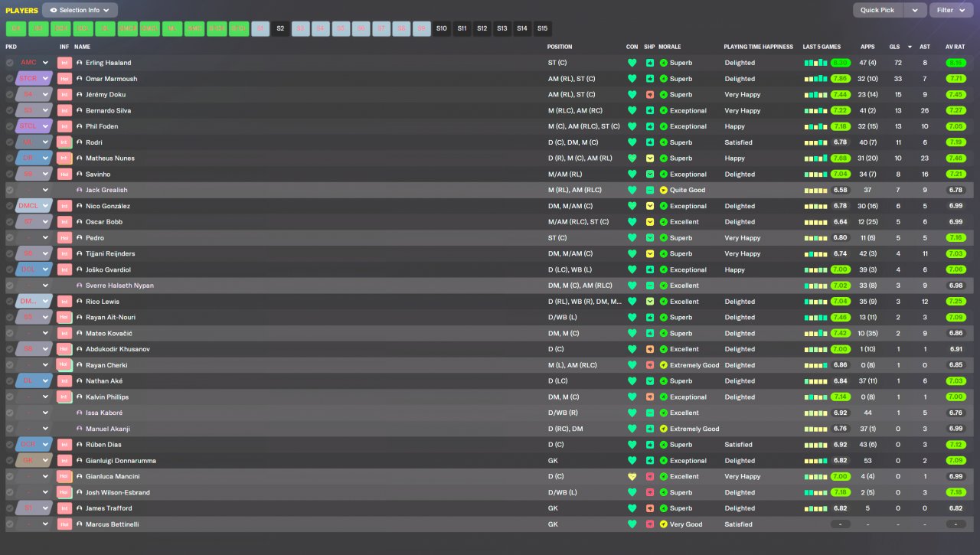Click the profile icon beside Erling Haaland
The image size is (980, 555).
click(80, 63)
